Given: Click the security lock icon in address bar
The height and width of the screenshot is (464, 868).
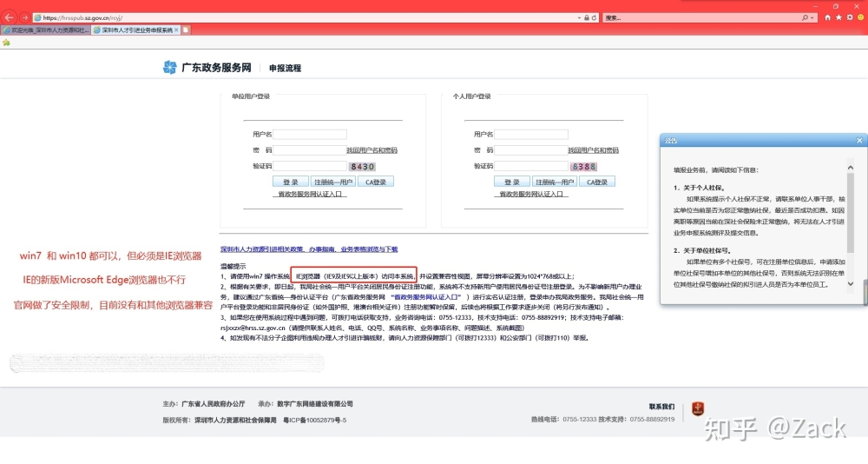Looking at the screenshot, I should (x=586, y=17).
